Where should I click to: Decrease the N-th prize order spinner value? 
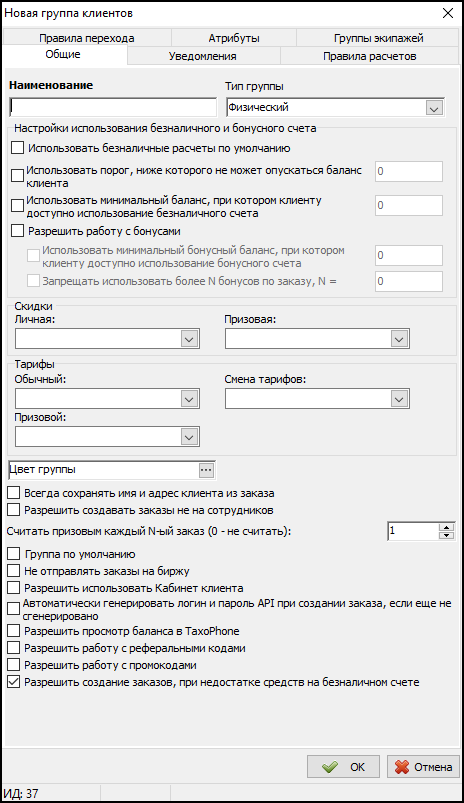pyautogui.click(x=447, y=535)
